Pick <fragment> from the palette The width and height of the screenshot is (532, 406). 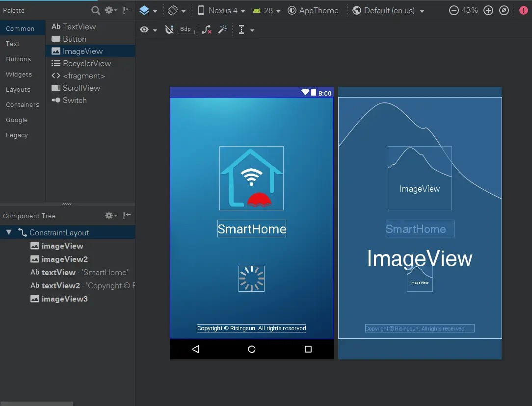[x=90, y=76]
